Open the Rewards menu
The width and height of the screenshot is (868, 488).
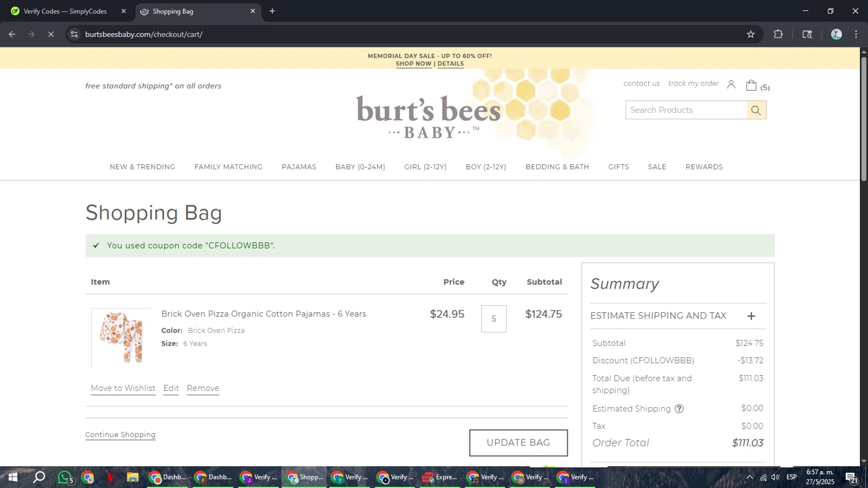pos(704,167)
